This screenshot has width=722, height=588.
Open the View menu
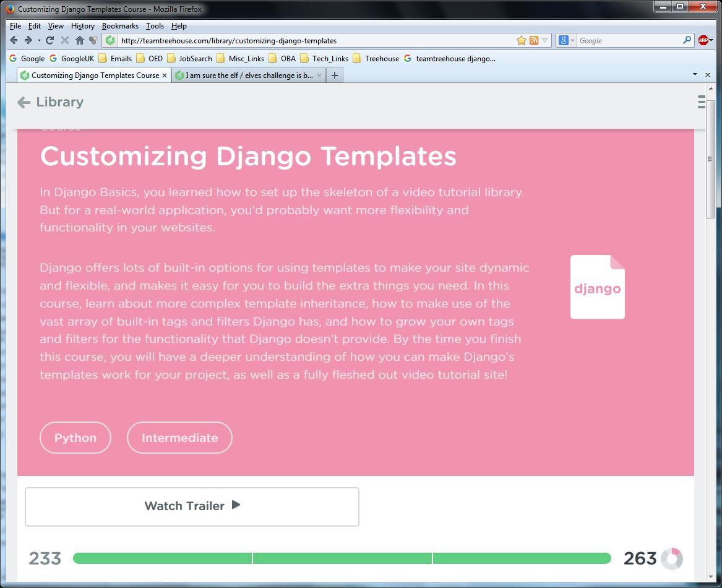56,26
